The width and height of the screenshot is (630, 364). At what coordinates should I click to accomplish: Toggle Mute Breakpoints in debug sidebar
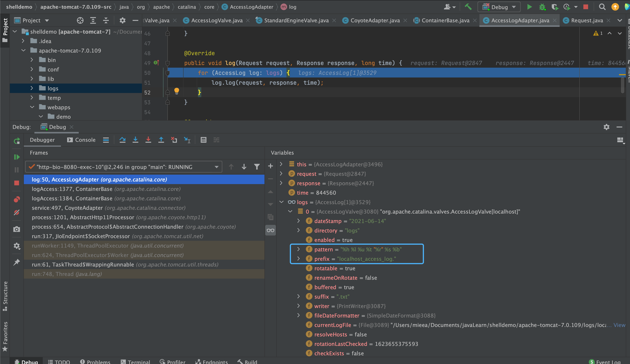pyautogui.click(x=17, y=212)
